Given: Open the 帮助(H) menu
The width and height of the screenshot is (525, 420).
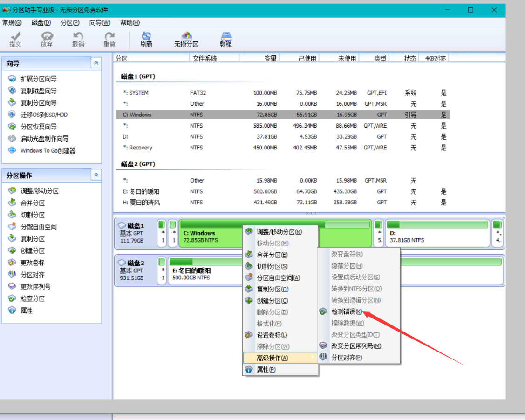Looking at the screenshot, I should click(129, 22).
